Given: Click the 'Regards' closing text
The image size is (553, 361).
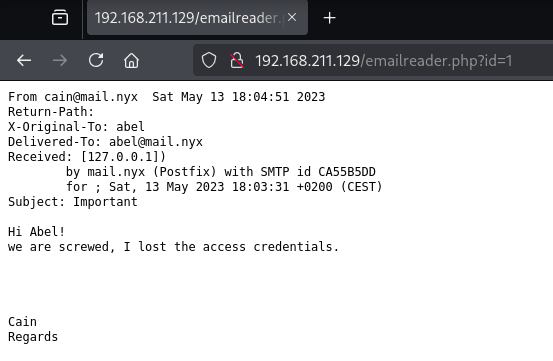Looking at the screenshot, I should [x=33, y=337].
